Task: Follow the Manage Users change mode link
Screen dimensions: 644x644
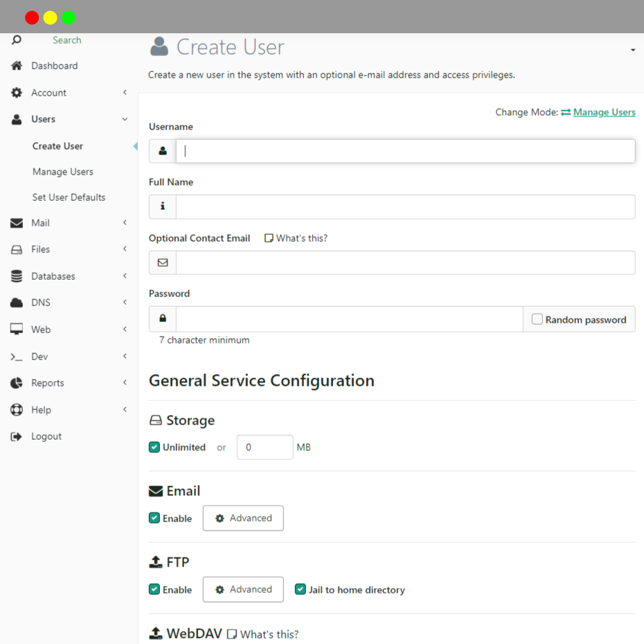Action: pos(604,112)
